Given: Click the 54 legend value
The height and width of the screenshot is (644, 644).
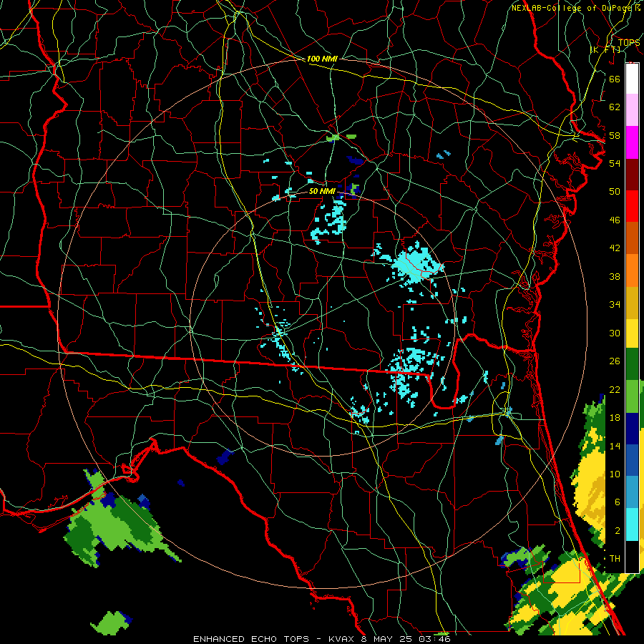Looking at the screenshot, I should pos(615,163).
